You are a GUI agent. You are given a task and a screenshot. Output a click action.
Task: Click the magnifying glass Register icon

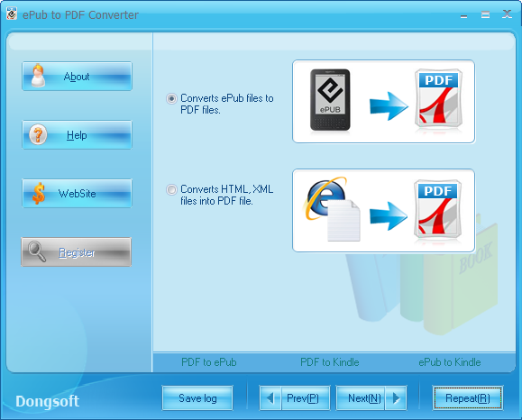click(x=37, y=251)
